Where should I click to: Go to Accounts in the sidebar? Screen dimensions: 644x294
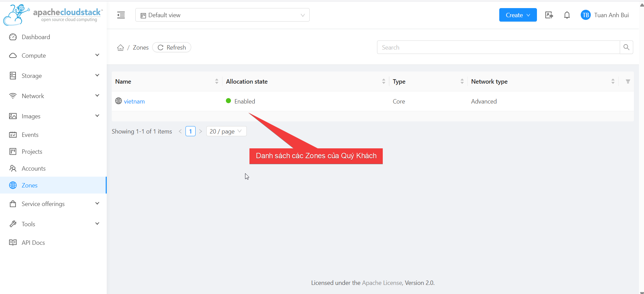(x=34, y=169)
